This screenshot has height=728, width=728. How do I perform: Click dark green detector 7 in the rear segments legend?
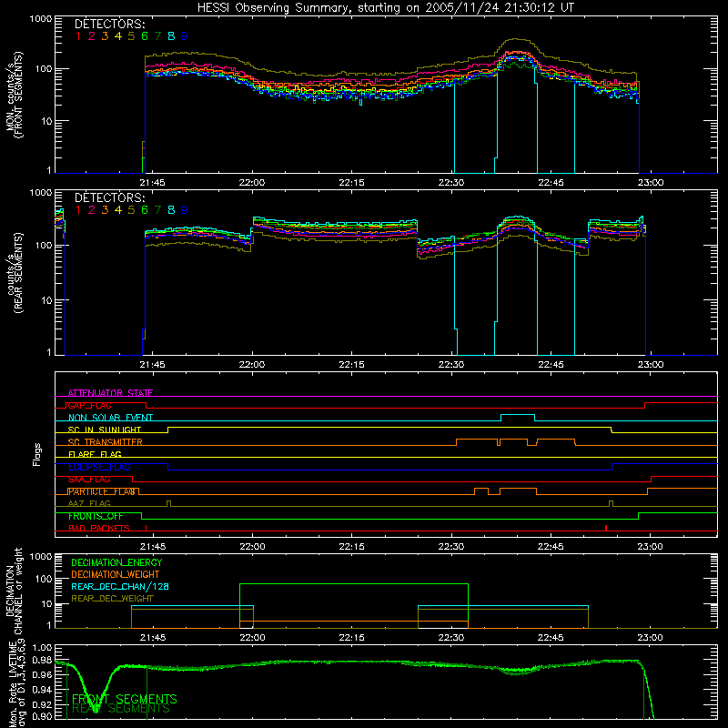157,210
